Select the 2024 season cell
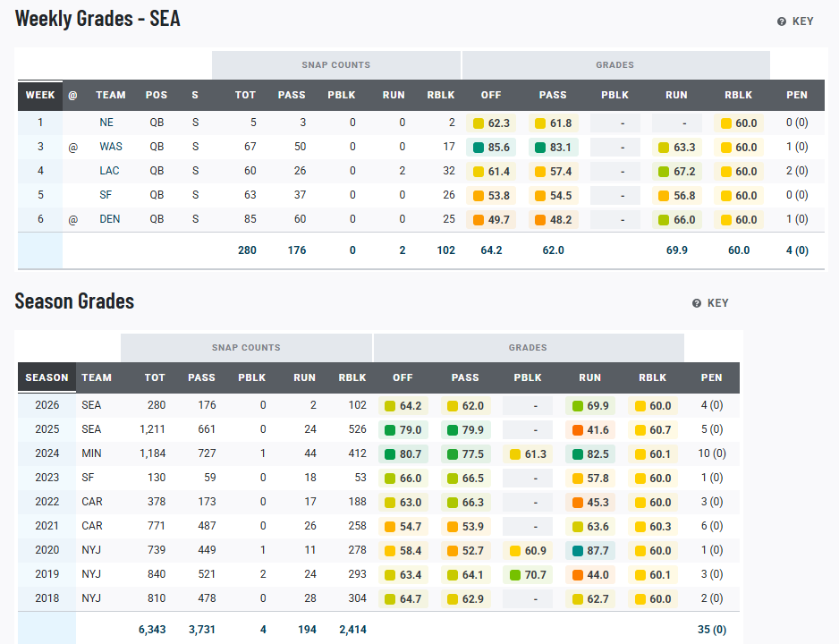This screenshot has width=839, height=644. [47, 453]
